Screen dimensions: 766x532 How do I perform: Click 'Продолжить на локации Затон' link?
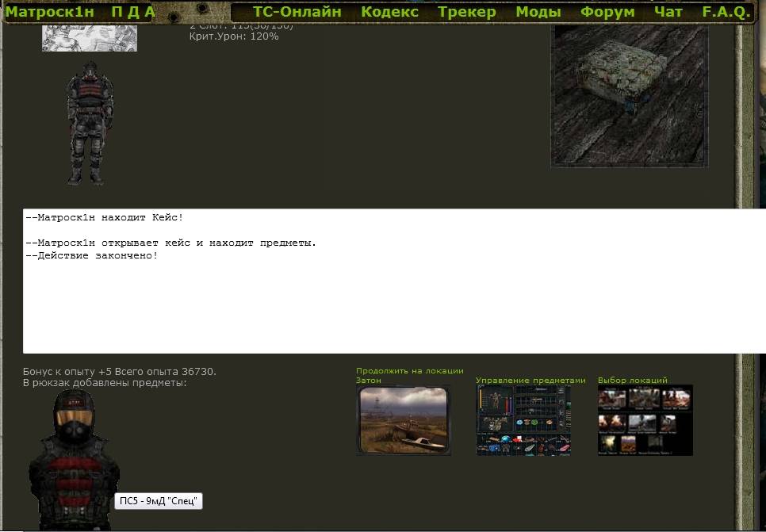click(409, 375)
